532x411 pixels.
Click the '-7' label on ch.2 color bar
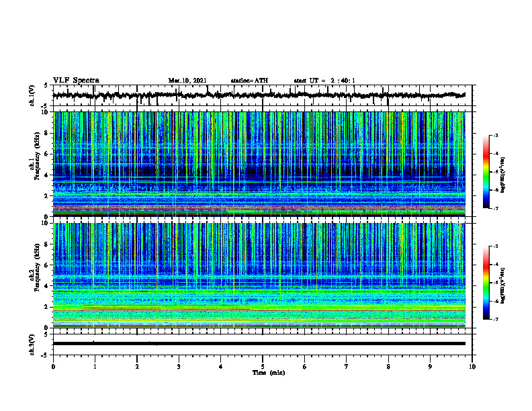[x=496, y=320]
